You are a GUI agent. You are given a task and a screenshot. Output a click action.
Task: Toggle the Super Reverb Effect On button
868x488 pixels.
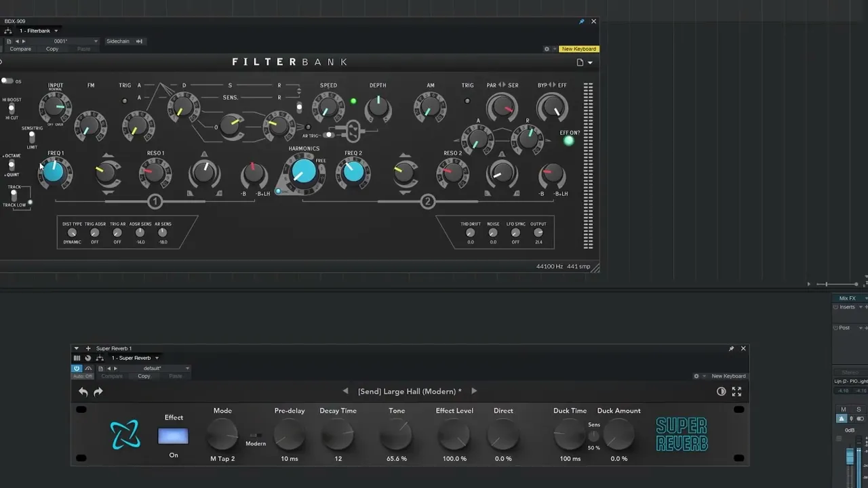point(173,436)
